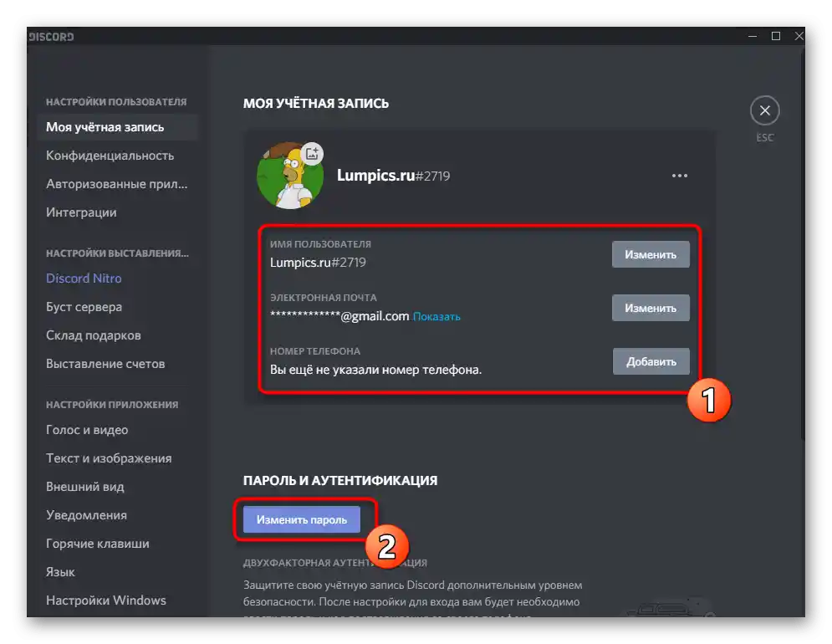This screenshot has width=832, height=644.
Task: Click the Показать link to reveal email
Action: coord(436,317)
